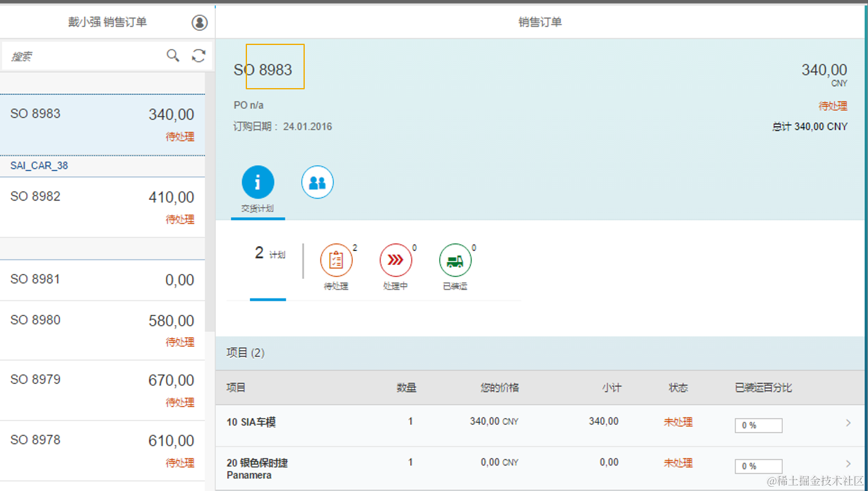The width and height of the screenshot is (868, 491).
Task: Open item row 20 银色保时捷 details arrow
Action: (849, 464)
